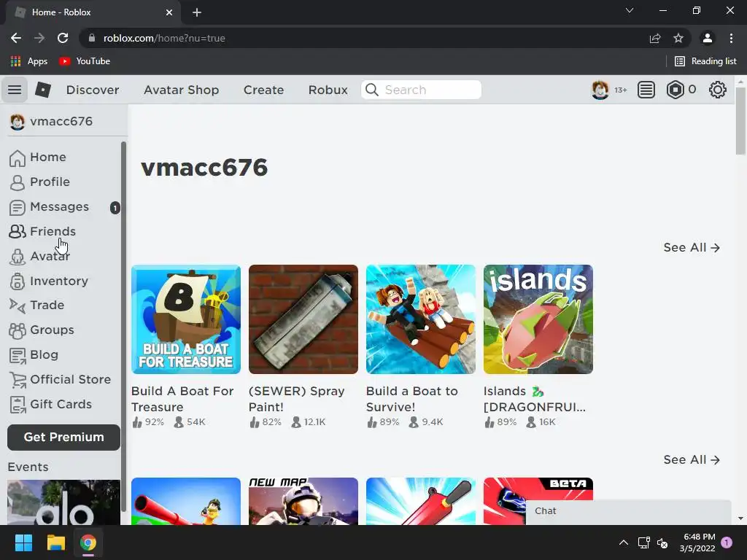This screenshot has height=560, width=747.
Task: Open (SEWER) Spray Paint! thumbnail
Action: (x=303, y=319)
